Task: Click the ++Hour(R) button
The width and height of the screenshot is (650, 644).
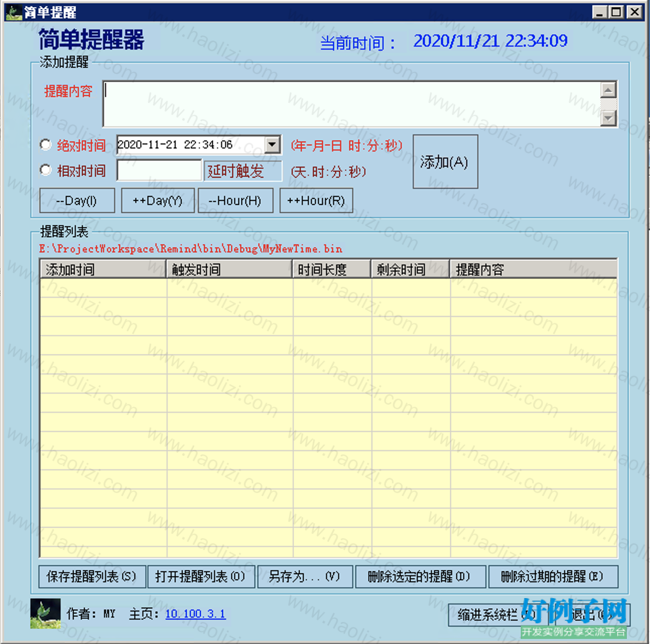Action: point(316,201)
